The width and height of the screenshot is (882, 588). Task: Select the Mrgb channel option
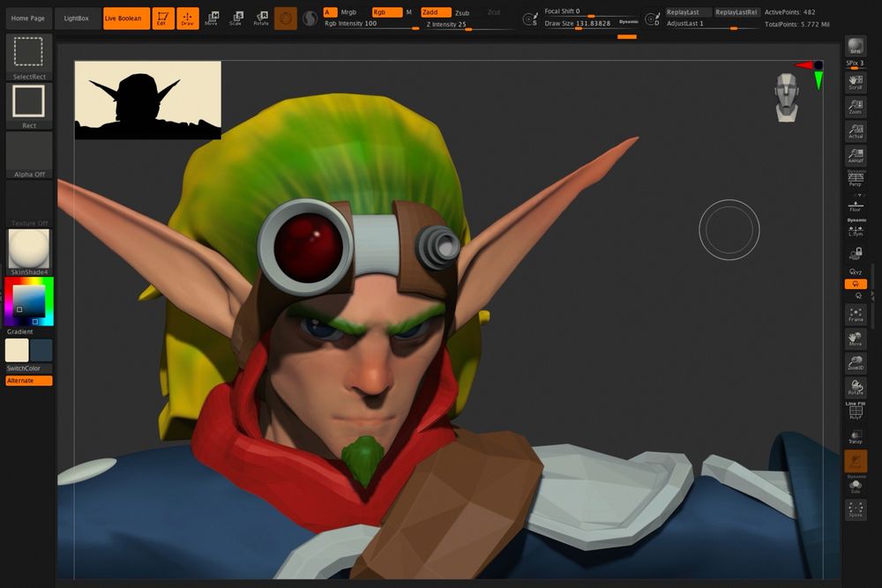pos(348,11)
